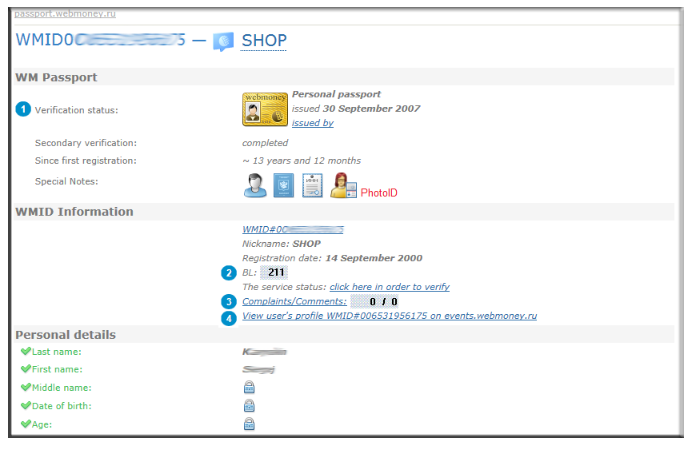Click the lock icon next to Date of birth
693x453 pixels.
point(249,406)
